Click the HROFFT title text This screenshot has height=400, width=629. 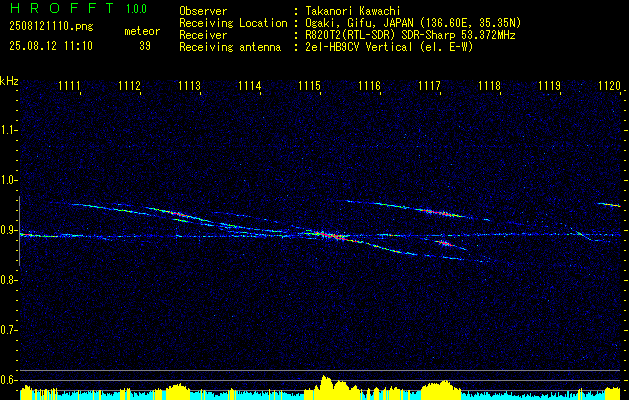(x=62, y=8)
